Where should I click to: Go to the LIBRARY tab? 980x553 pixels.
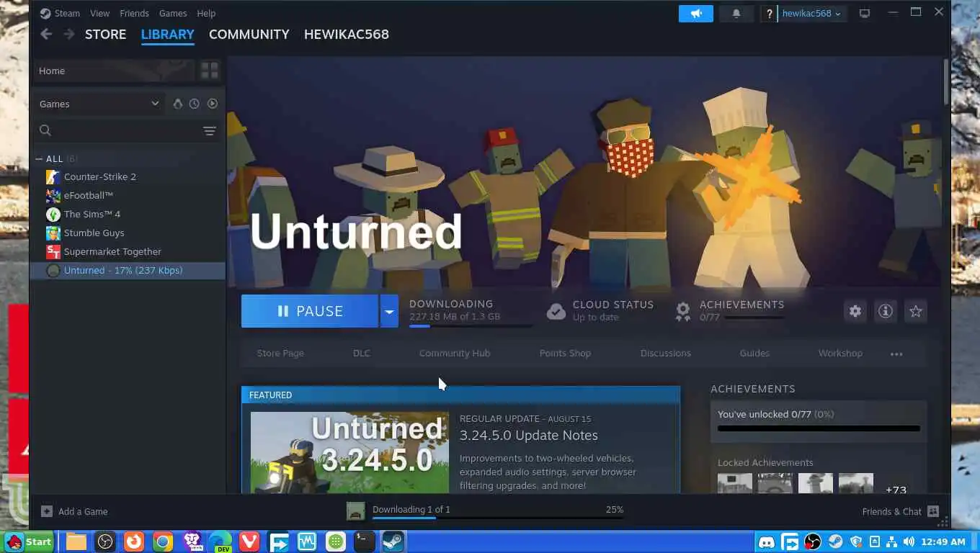(x=168, y=34)
